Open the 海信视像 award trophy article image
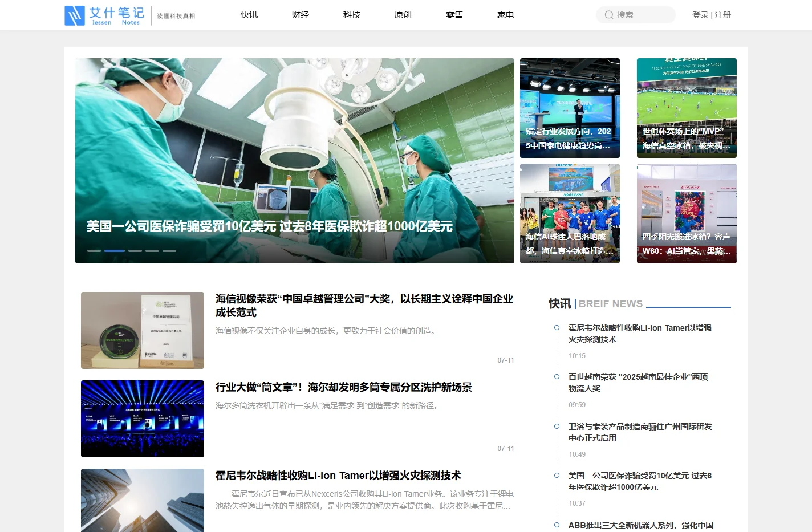This screenshot has height=532, width=812. (x=143, y=330)
